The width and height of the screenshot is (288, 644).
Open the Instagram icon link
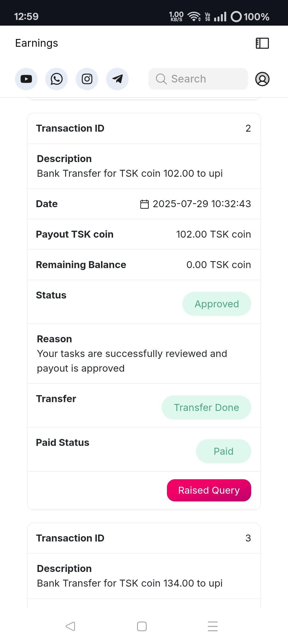[87, 79]
